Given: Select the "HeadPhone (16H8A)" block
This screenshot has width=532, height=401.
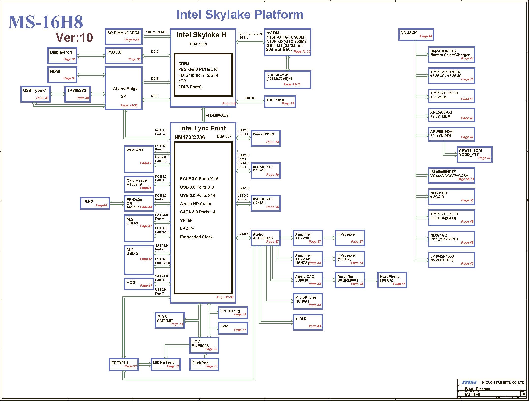Looking at the screenshot, I should [392, 280].
